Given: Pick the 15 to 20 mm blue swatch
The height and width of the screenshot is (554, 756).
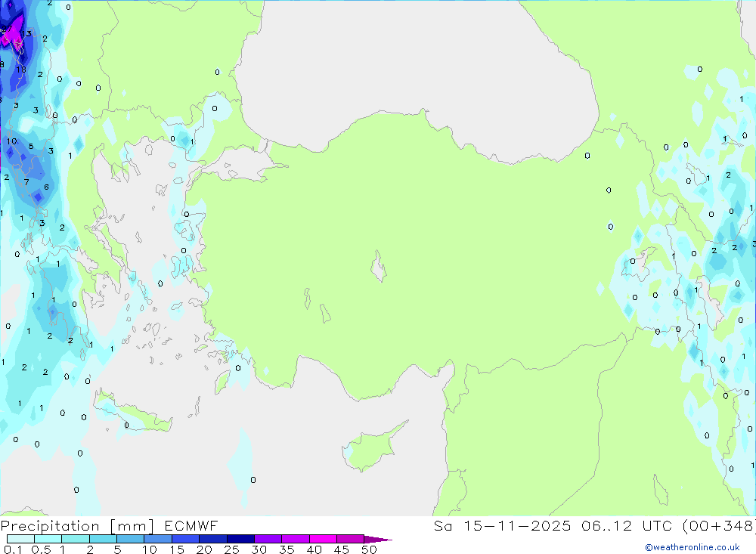Looking at the screenshot, I should pyautogui.click(x=186, y=539).
